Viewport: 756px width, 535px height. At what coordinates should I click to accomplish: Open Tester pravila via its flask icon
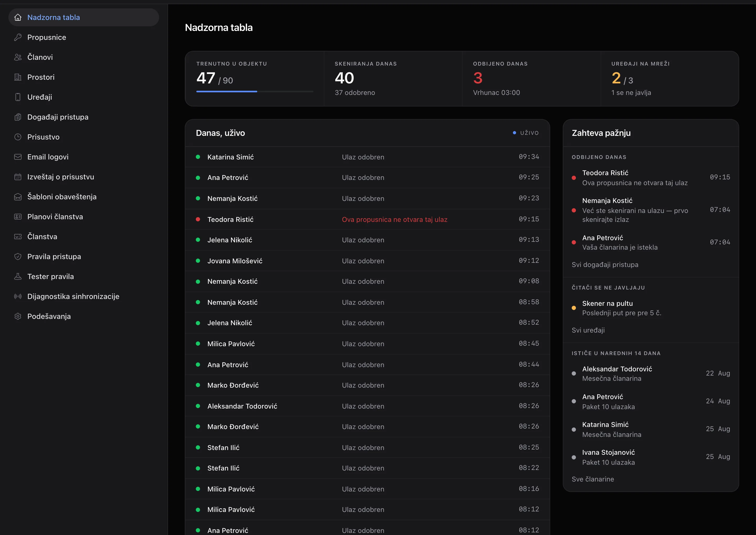click(18, 276)
